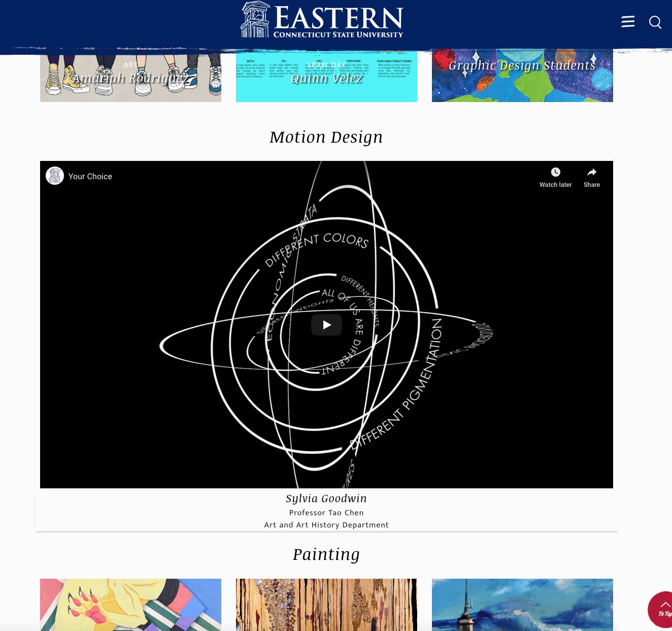Open the YouTube channel avatar
672x631 pixels.
[x=55, y=176]
